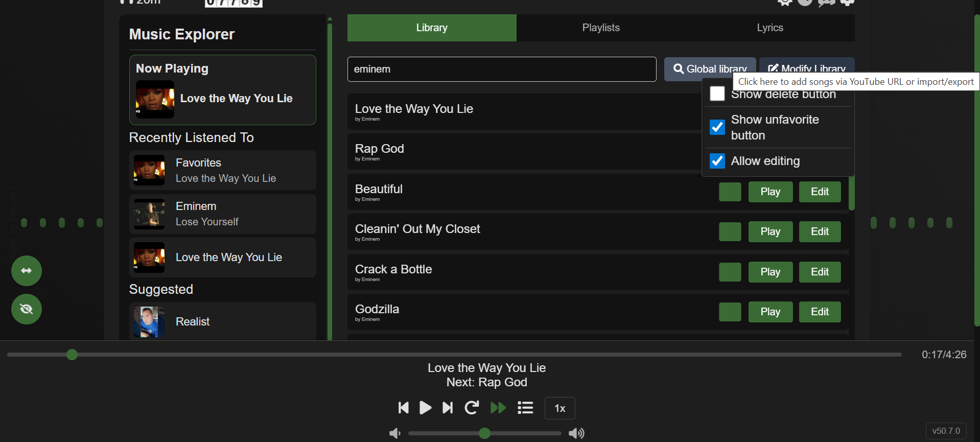980x442 pixels.
Task: Click the 0:17/4:26 time display
Action: pyautogui.click(x=944, y=355)
